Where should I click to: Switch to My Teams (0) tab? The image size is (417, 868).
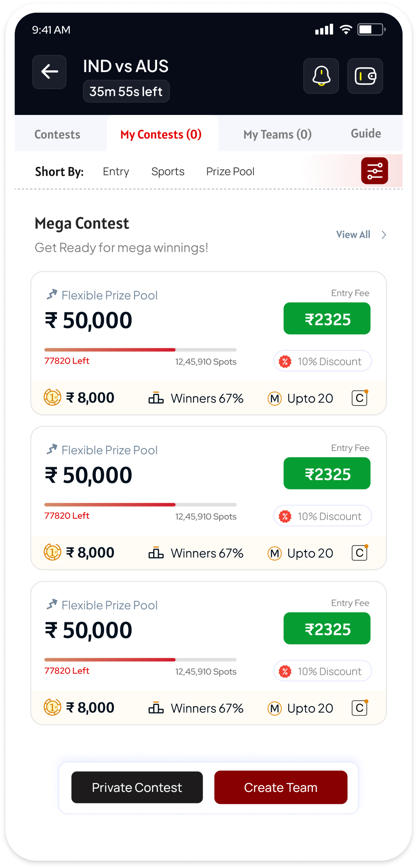point(277,134)
